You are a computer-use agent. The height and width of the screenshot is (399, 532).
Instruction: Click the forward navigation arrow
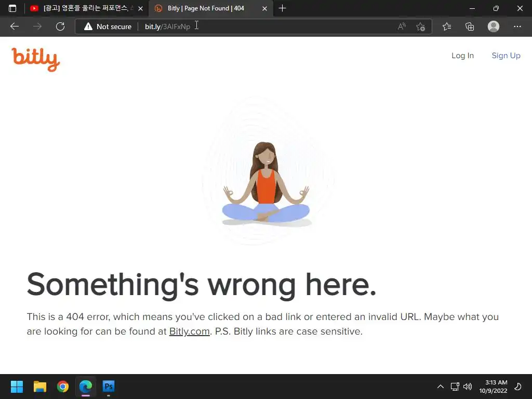37,26
